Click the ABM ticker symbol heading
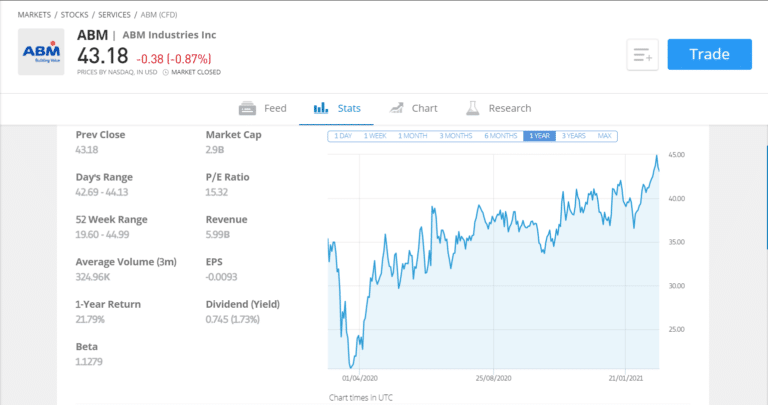This screenshot has height=405, width=768. pos(93,35)
